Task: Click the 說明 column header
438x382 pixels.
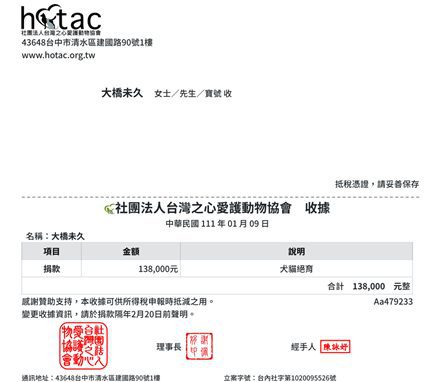Action: point(296,251)
